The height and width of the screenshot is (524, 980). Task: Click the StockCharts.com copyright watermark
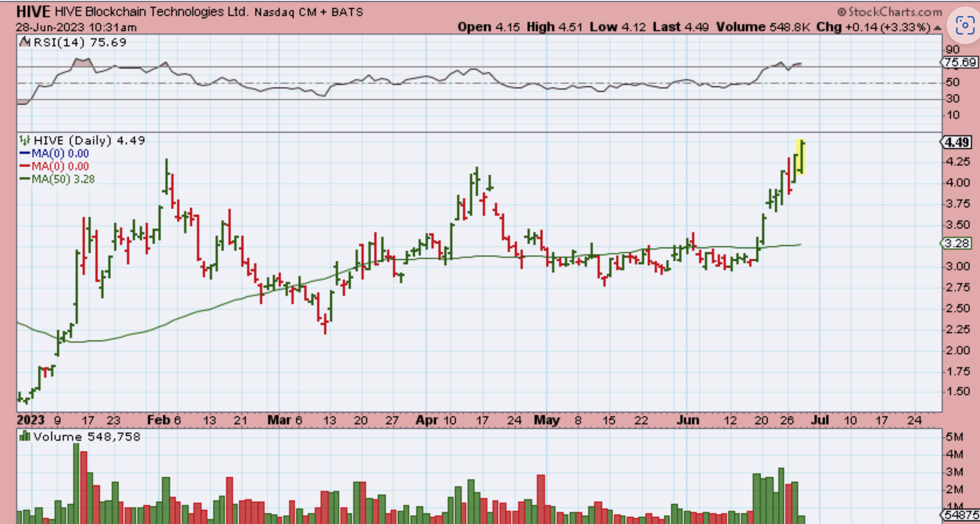pyautogui.click(x=889, y=12)
